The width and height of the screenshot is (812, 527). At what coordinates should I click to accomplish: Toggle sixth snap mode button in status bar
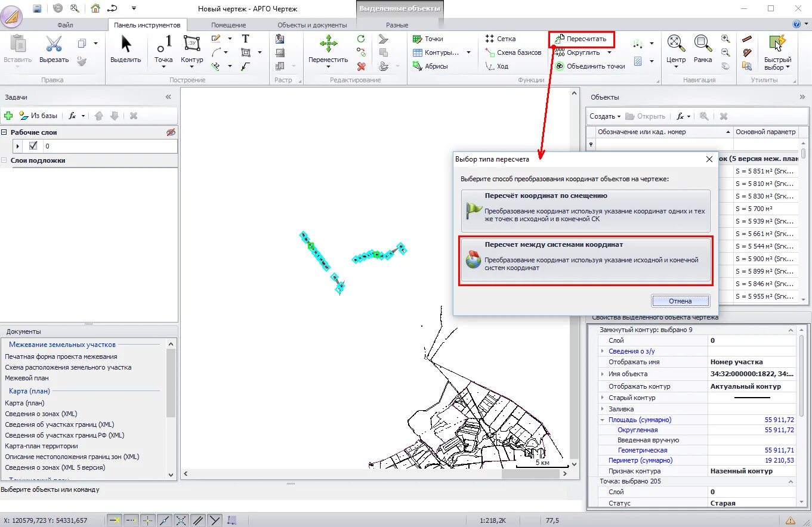pyautogui.click(x=198, y=520)
